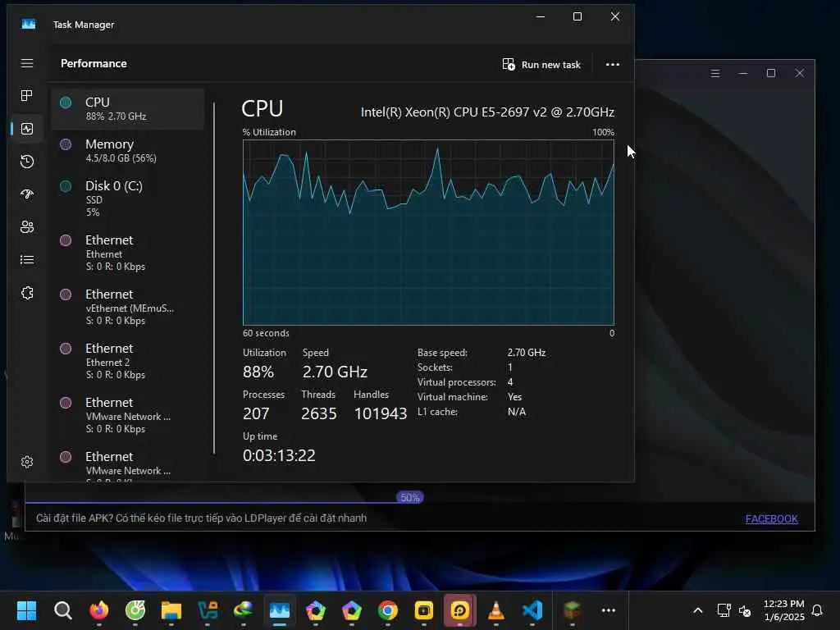Launch Google Chrome from the taskbar

388,610
